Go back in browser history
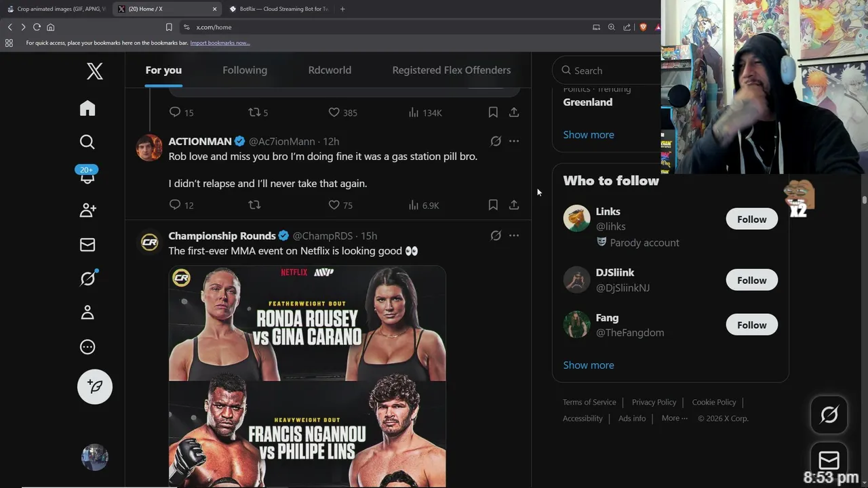This screenshot has width=868, height=488. pyautogui.click(x=9, y=27)
